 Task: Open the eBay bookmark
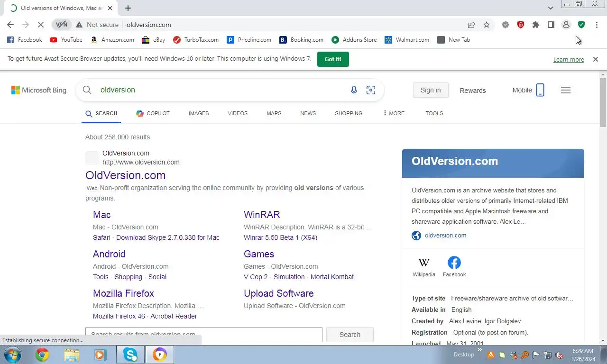tap(154, 40)
